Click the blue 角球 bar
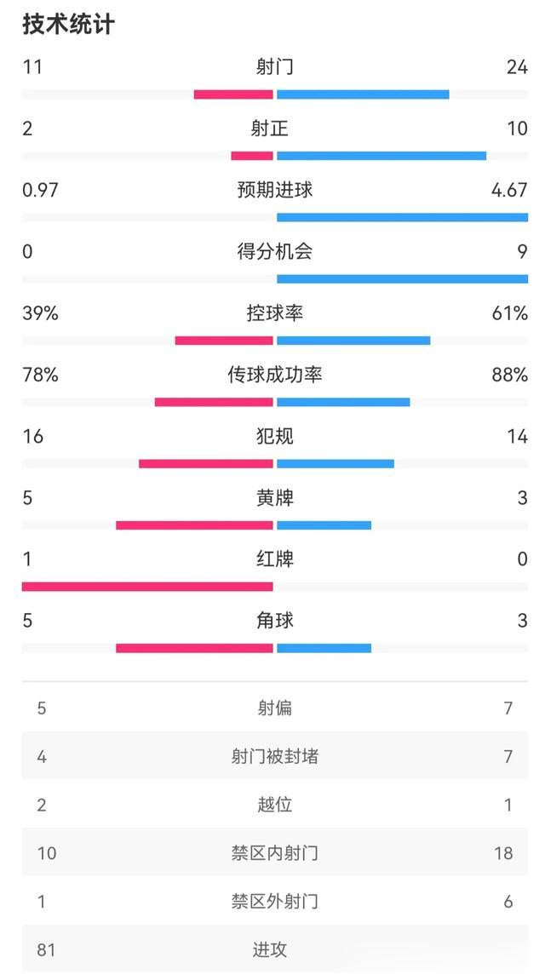Image resolution: width=545 pixels, height=980 pixels. pos(324,648)
